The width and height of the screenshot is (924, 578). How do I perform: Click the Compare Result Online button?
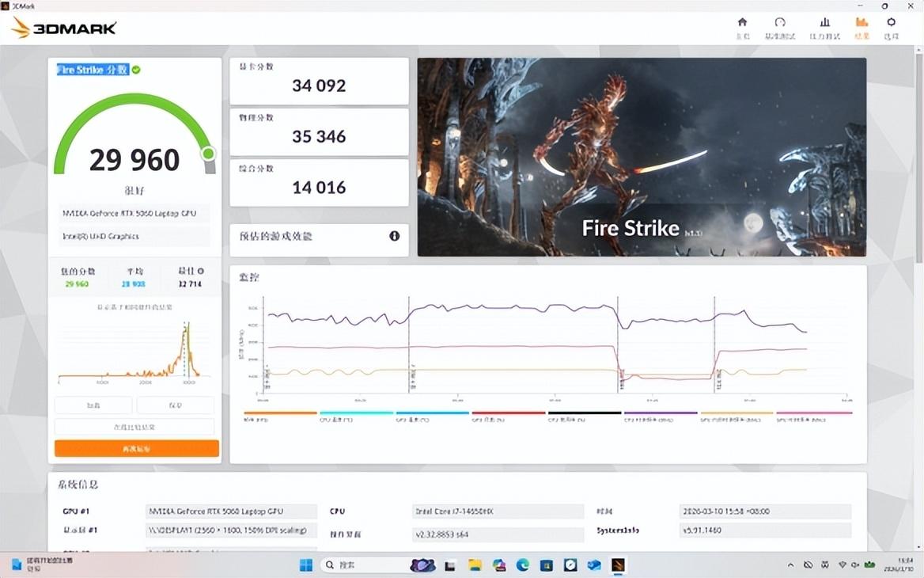pos(134,427)
